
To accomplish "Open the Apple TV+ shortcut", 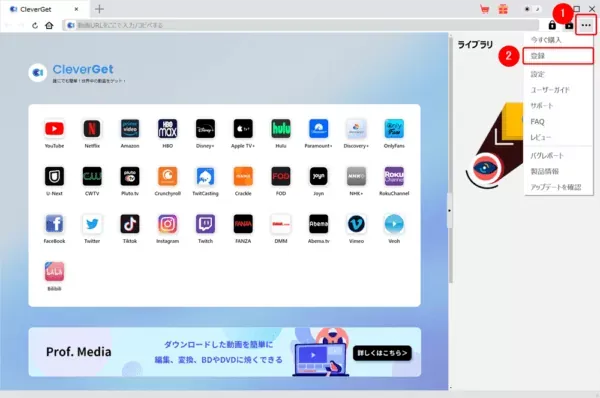I will pos(243,129).
